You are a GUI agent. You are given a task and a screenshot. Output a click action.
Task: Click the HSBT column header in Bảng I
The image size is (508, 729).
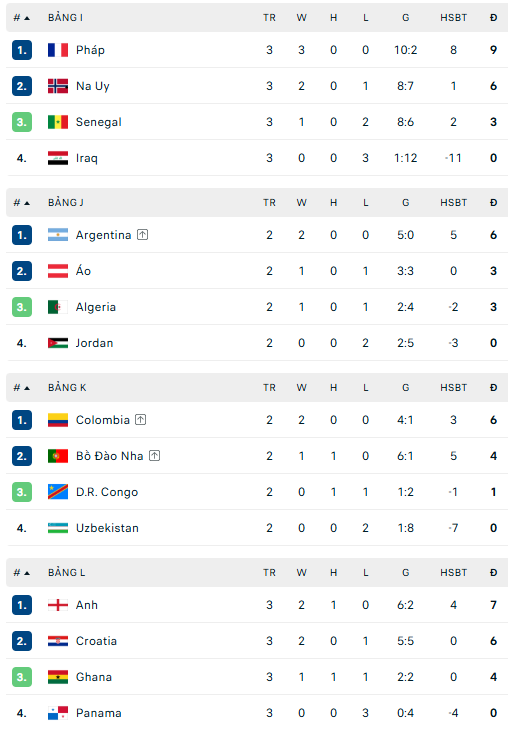[454, 18]
